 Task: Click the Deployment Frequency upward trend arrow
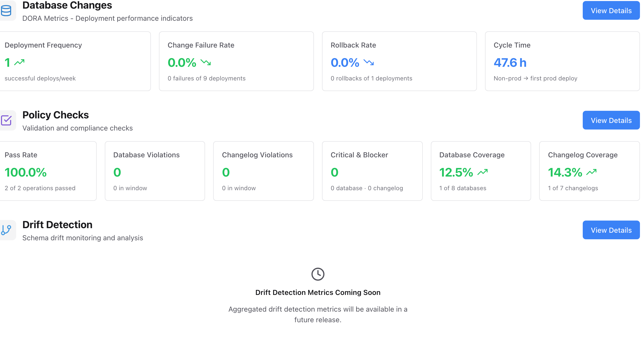pos(19,62)
